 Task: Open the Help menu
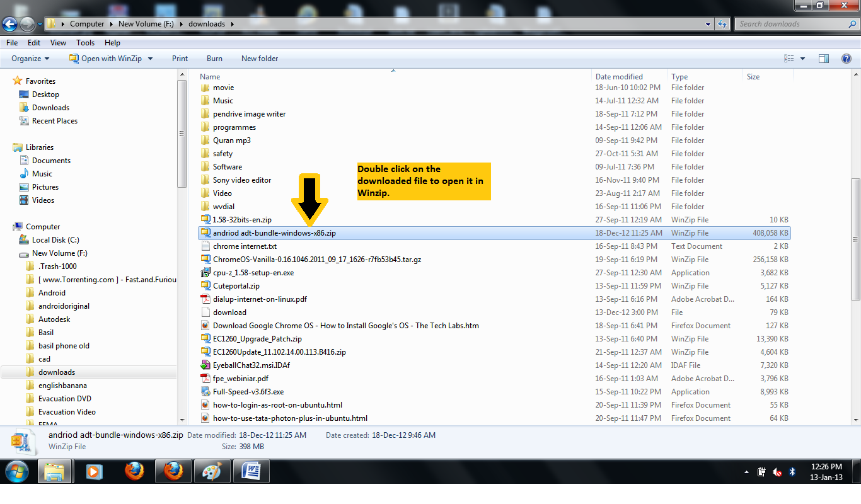[112, 43]
